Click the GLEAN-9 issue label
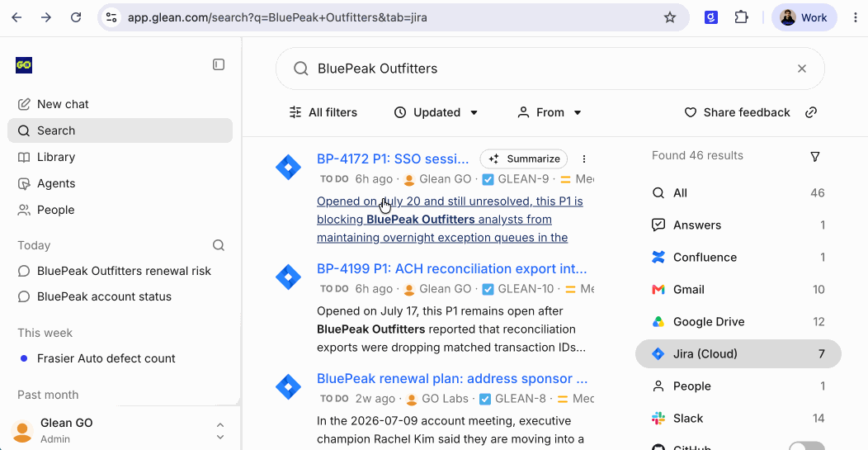868x450 pixels. (x=523, y=179)
